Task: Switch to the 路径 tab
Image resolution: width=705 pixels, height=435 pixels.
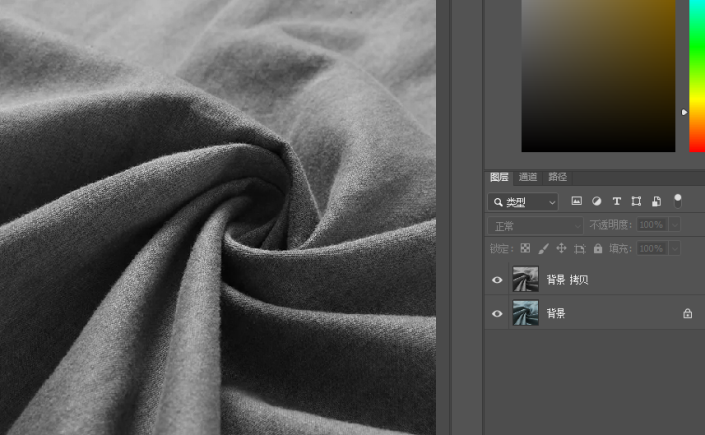Action: tap(557, 177)
